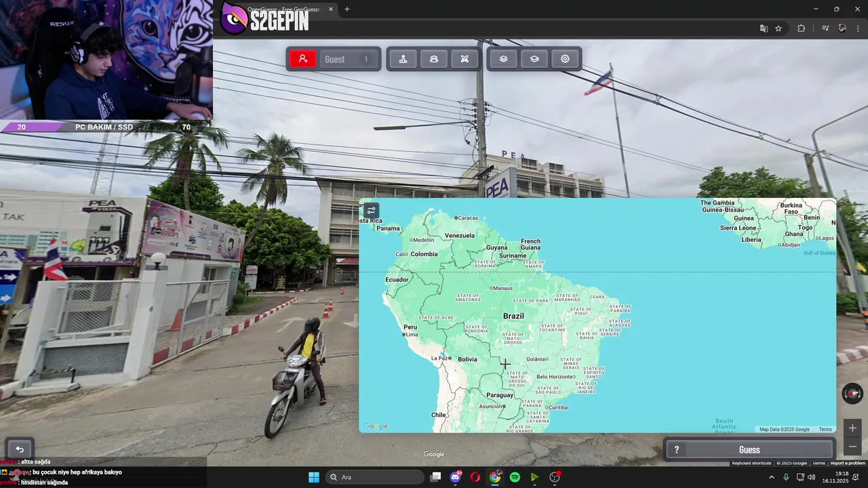The height and width of the screenshot is (488, 868).
Task: Open the Chrome extensions puzzle icon
Action: point(801,28)
